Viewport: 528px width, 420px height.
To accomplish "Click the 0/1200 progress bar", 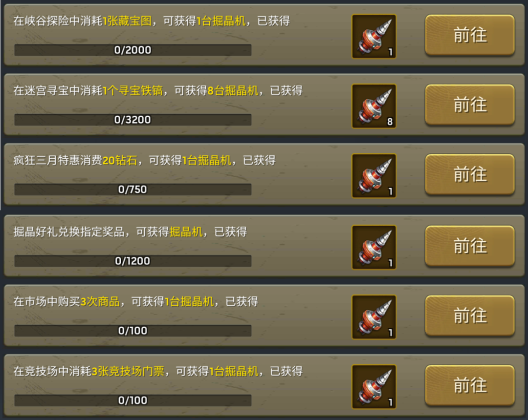I will tap(132, 261).
